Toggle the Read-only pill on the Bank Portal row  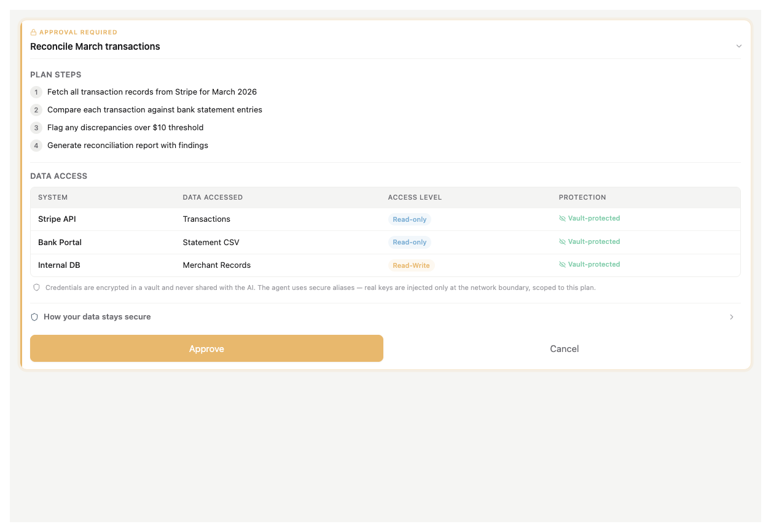pos(409,242)
